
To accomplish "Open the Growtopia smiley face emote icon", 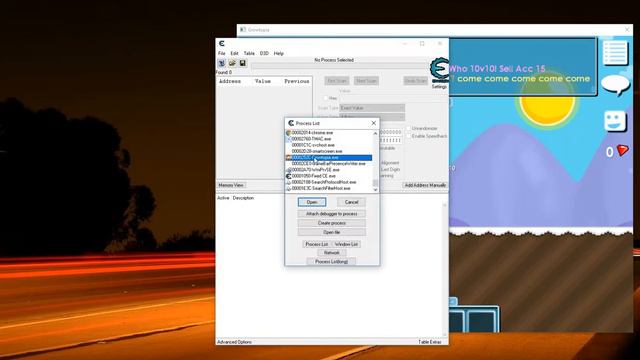I will coord(615,121).
